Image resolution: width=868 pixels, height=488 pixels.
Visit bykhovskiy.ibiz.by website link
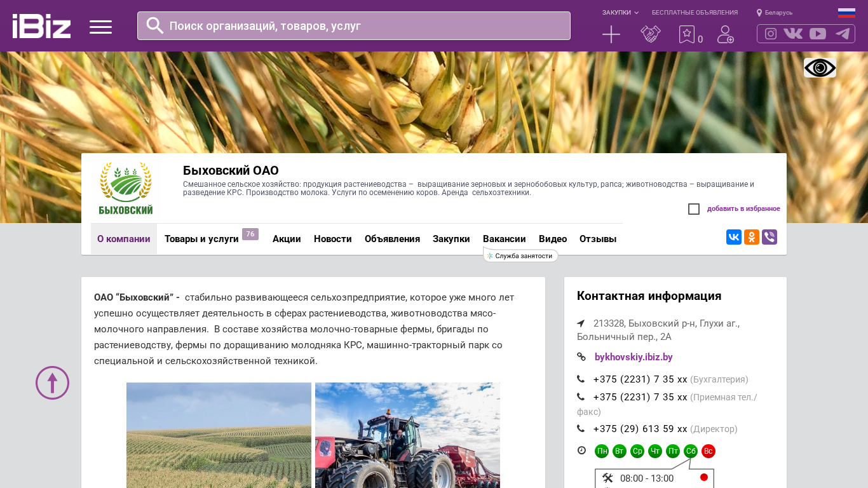(x=634, y=357)
